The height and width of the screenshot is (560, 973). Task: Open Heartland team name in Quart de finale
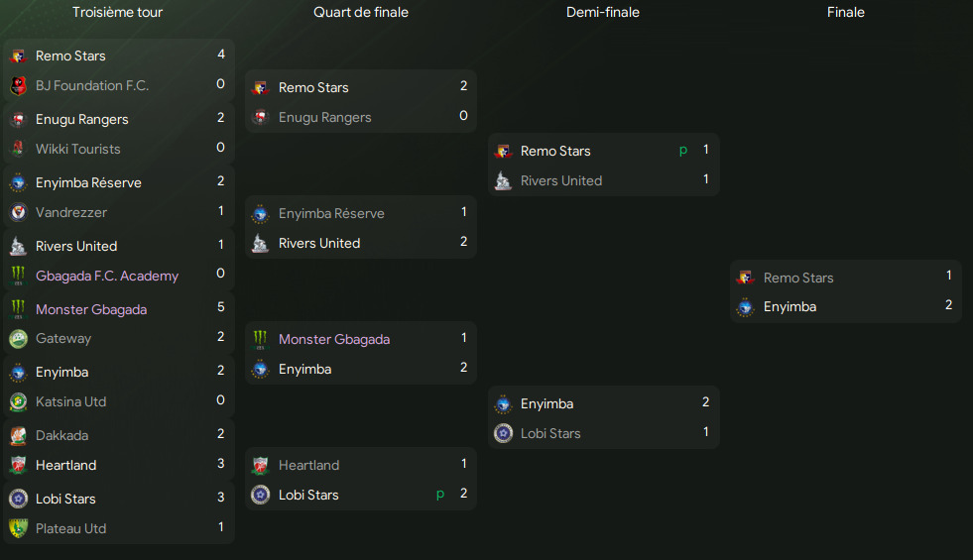[308, 465]
